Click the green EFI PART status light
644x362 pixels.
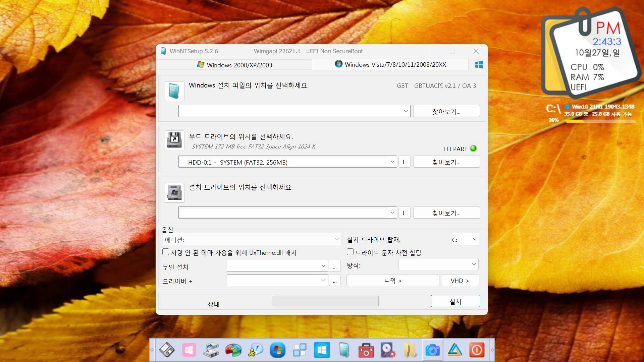coord(473,148)
